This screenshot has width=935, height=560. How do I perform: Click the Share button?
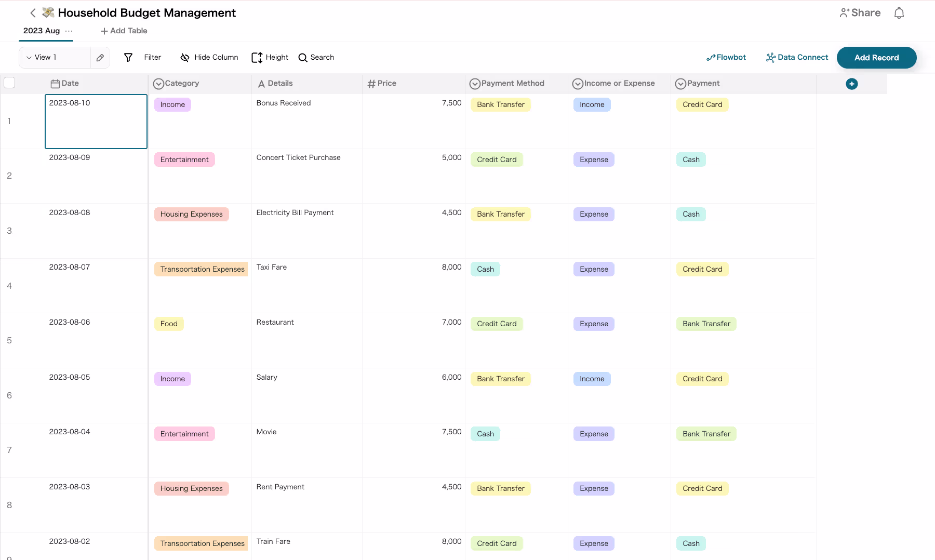[860, 13]
